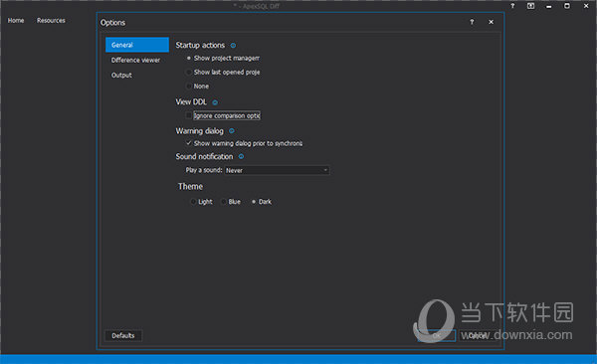597x364 pixels.
Task: Click the info icon next to Startup actions
Action: (x=233, y=46)
